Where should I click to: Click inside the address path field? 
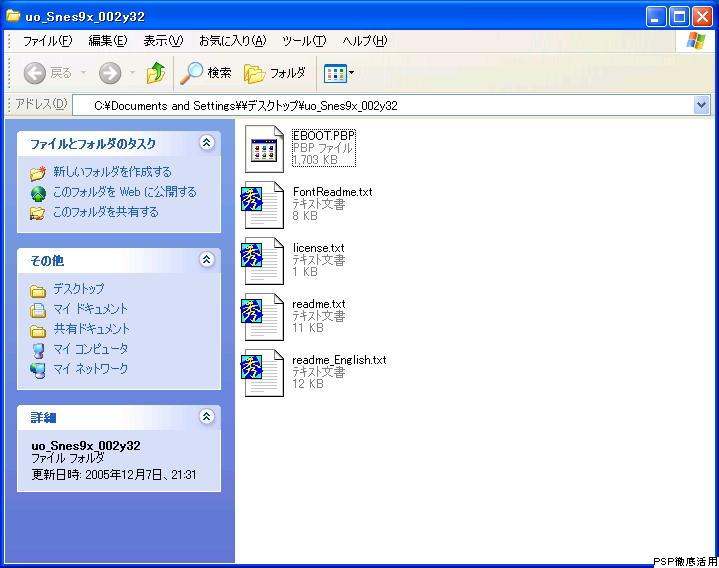click(383, 105)
